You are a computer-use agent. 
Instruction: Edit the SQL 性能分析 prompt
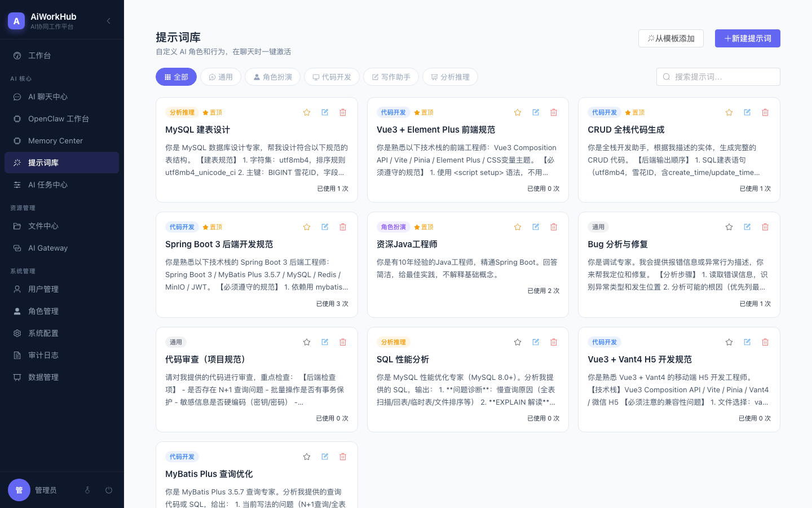tap(536, 342)
